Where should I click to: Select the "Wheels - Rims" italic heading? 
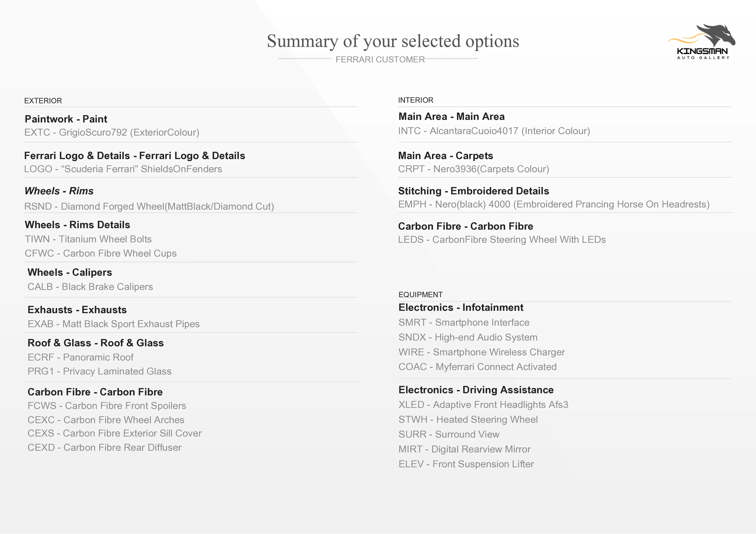59,191
